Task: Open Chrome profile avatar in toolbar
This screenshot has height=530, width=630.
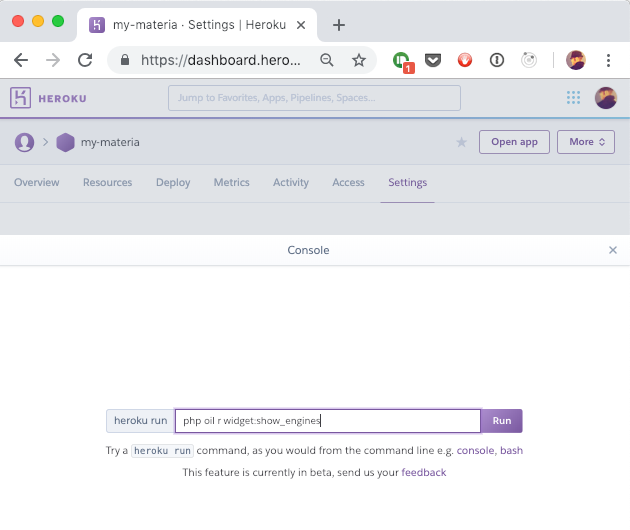Action: click(576, 60)
